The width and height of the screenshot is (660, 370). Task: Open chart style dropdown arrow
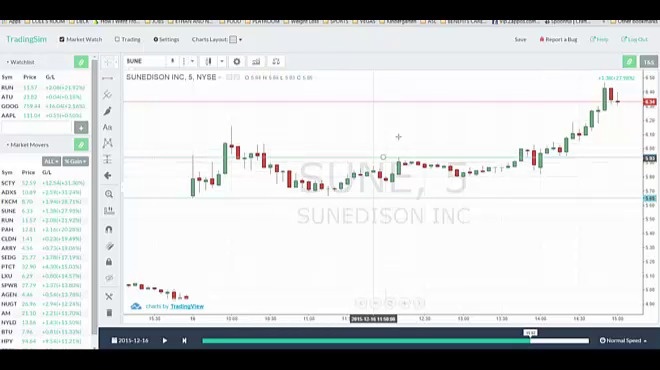pyautogui.click(x=222, y=61)
